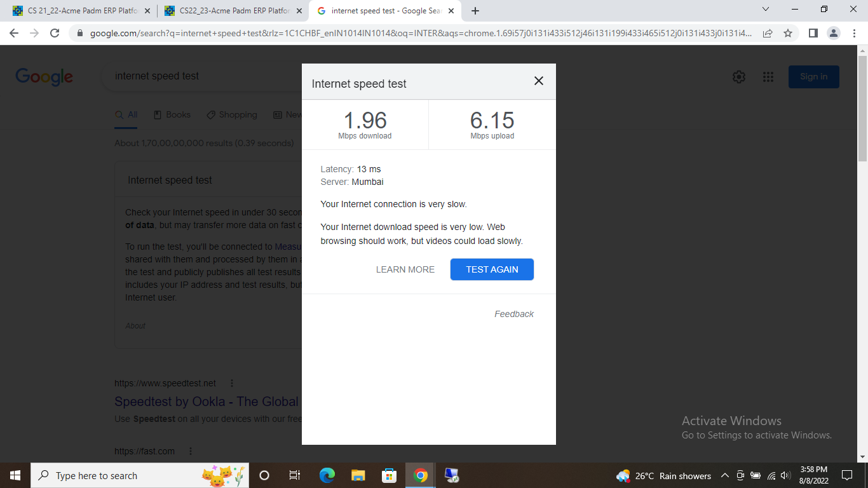Select the Shopping results tab
868x488 pixels.
[232, 115]
